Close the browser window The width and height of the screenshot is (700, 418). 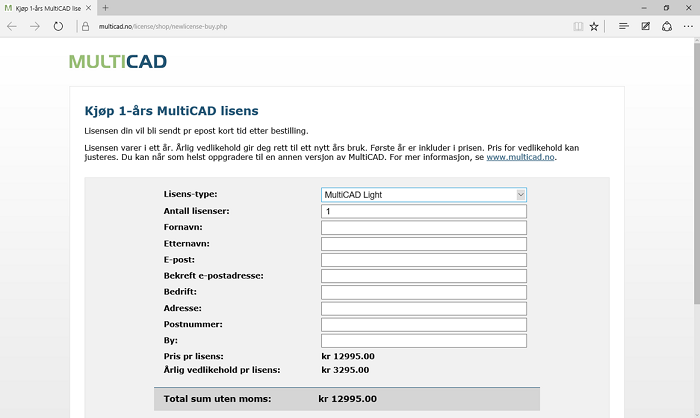click(688, 8)
